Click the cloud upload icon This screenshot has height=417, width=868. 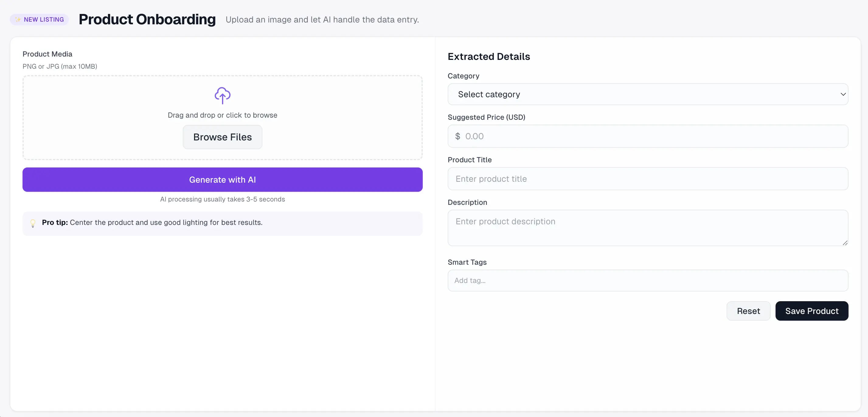(x=222, y=96)
